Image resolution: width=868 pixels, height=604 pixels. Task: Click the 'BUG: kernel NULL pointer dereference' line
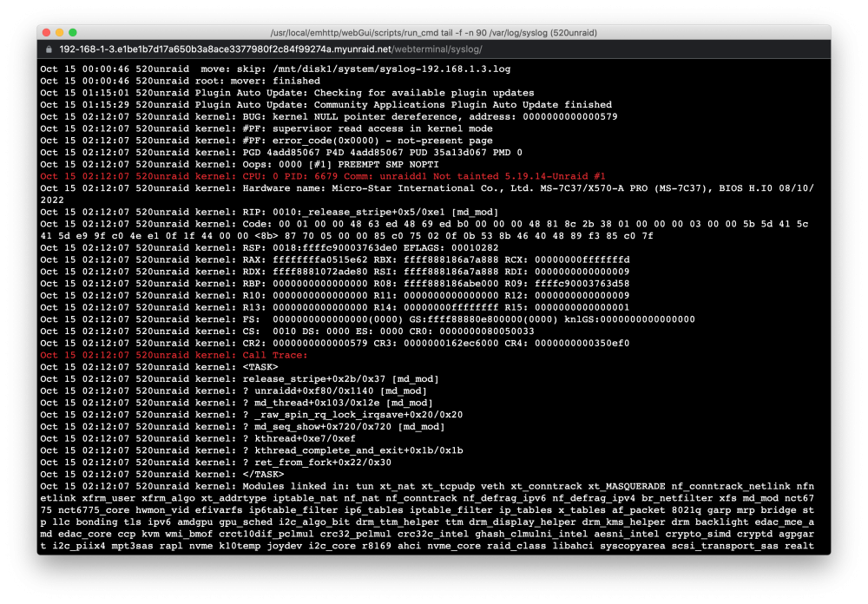(329, 116)
